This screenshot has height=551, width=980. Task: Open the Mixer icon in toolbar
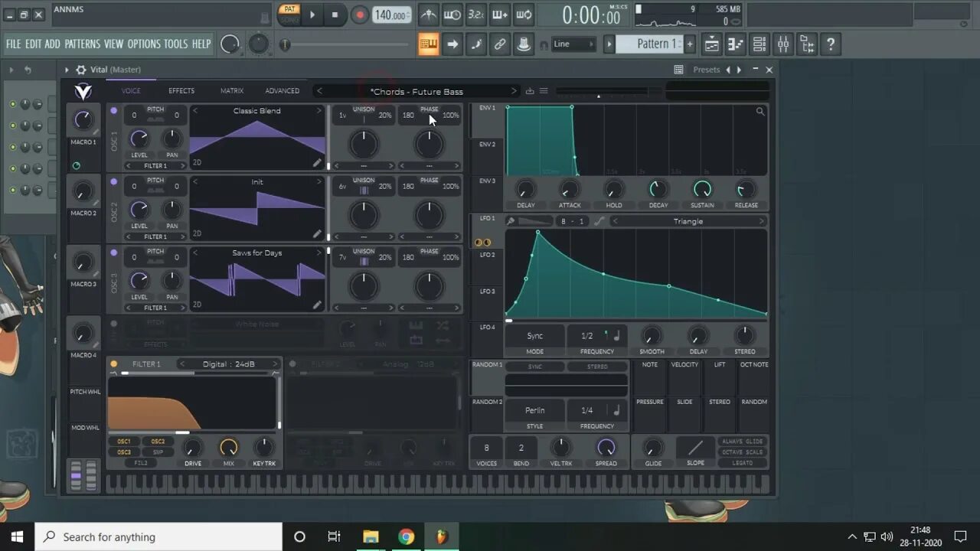click(783, 44)
